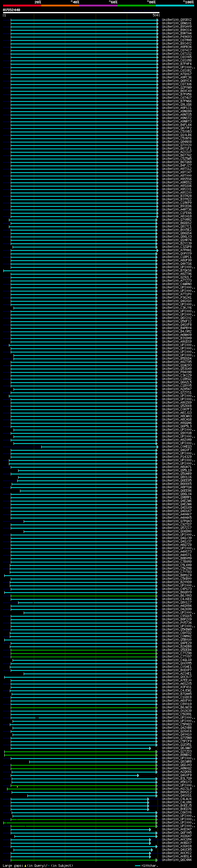The width and height of the screenshot is (197, 868).
Task: Select hit label UniRef100_P05734
Action: [x=176, y=623]
